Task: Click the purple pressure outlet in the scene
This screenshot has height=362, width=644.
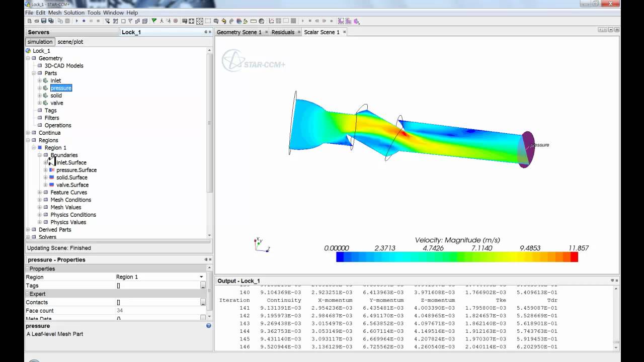Action: (526, 149)
